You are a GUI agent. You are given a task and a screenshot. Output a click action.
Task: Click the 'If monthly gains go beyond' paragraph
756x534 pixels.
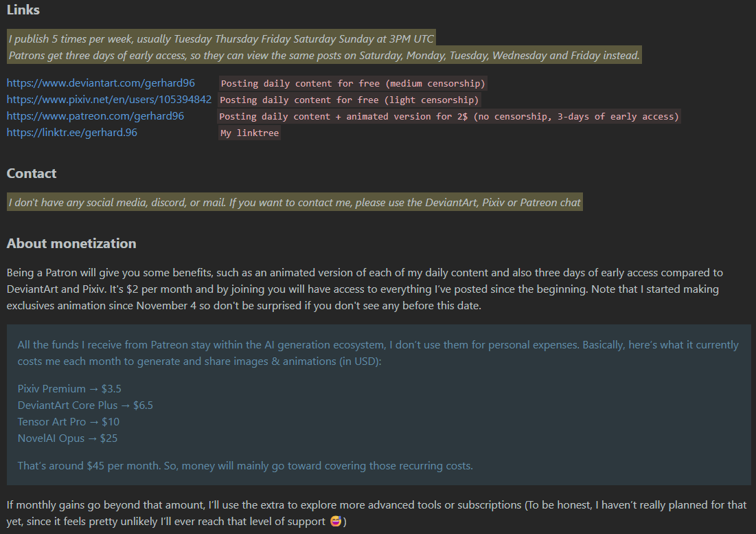[x=376, y=513]
